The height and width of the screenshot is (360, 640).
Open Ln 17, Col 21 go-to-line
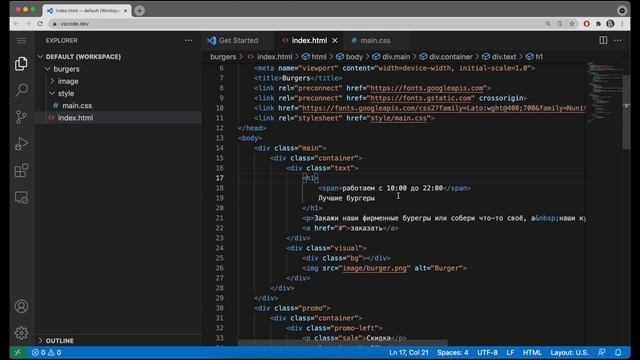pyautogui.click(x=409, y=352)
